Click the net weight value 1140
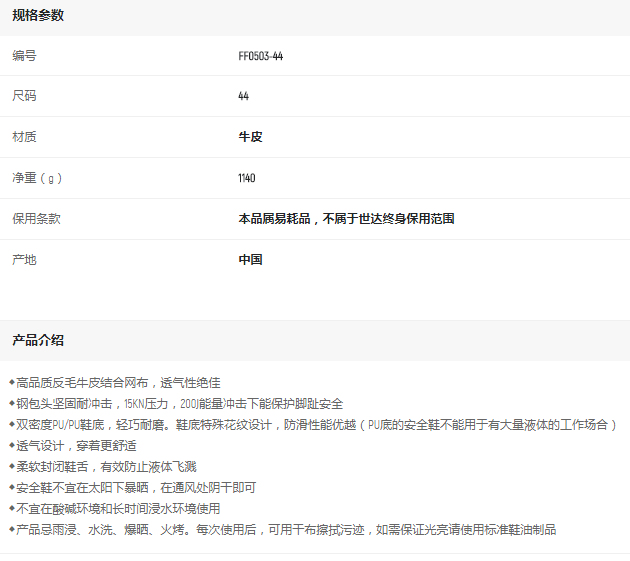630x561 pixels. 247,178
